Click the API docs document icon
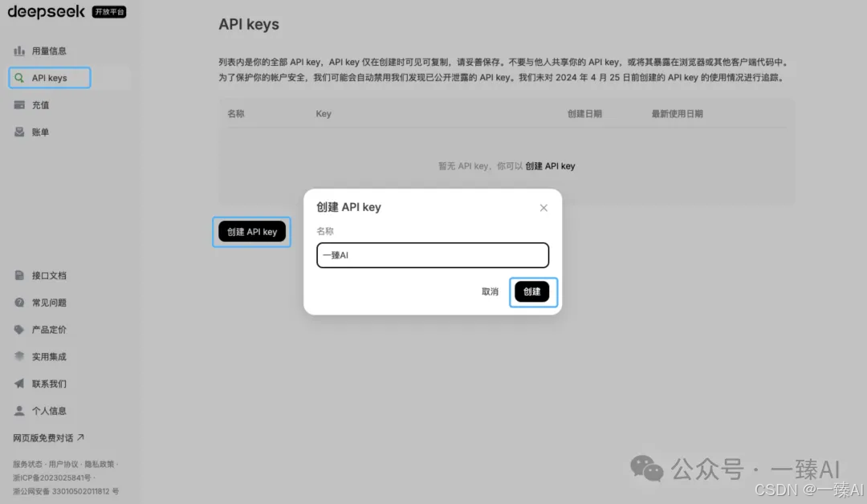867x504 pixels. click(19, 275)
